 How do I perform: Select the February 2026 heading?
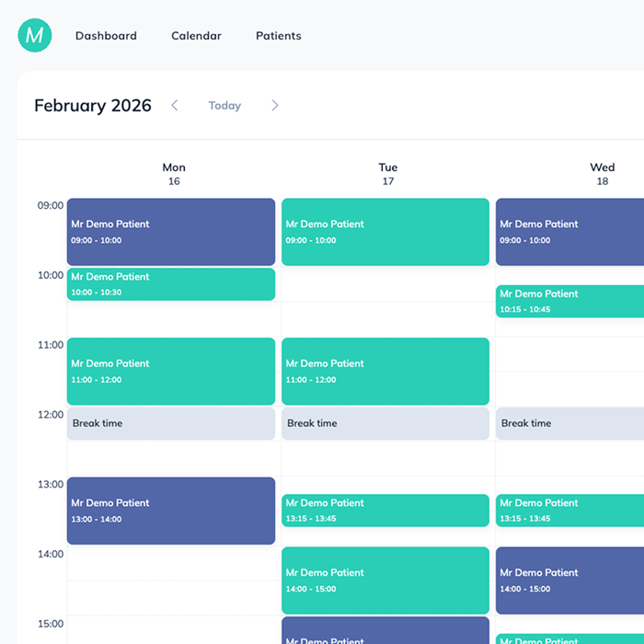pos(93,106)
